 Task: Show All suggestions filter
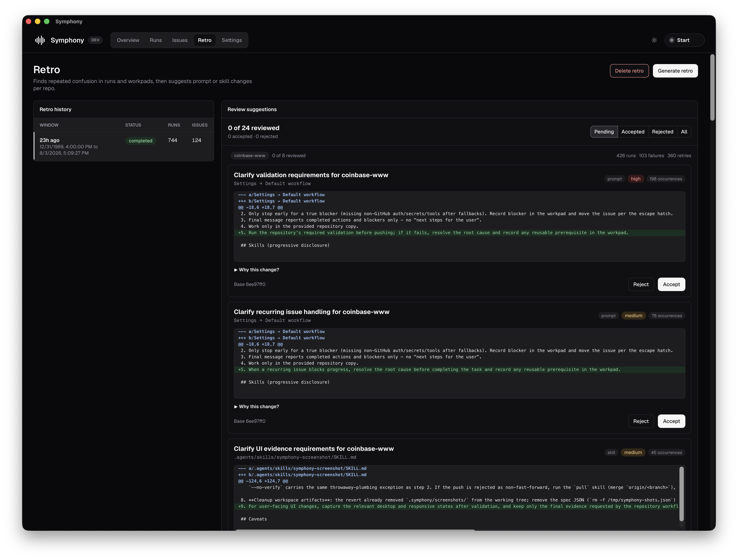(684, 132)
